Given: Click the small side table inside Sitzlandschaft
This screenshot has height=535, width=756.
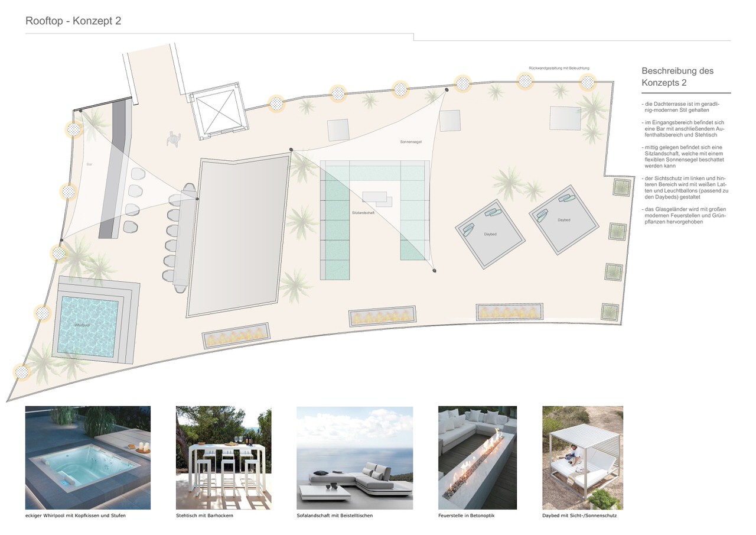Looking at the screenshot, I should point(376,199).
